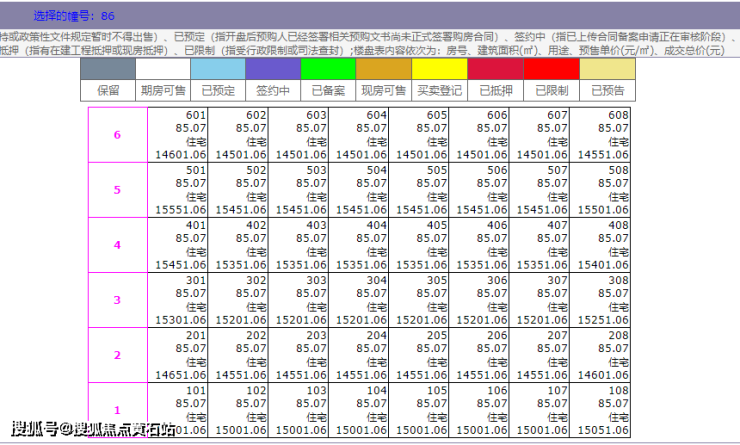Click the 现房可售 legend label
The image size is (740, 445).
384,91
